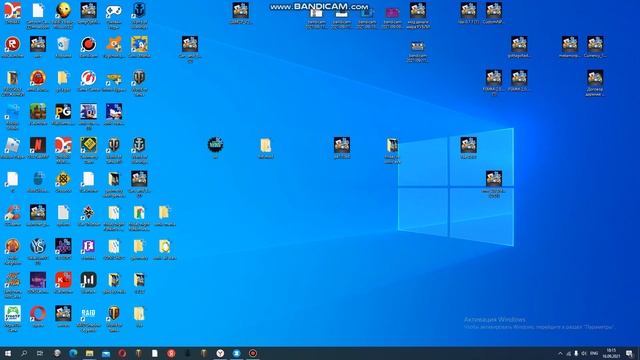
Task: Change the ENG input language indicator
Action: coord(594,353)
